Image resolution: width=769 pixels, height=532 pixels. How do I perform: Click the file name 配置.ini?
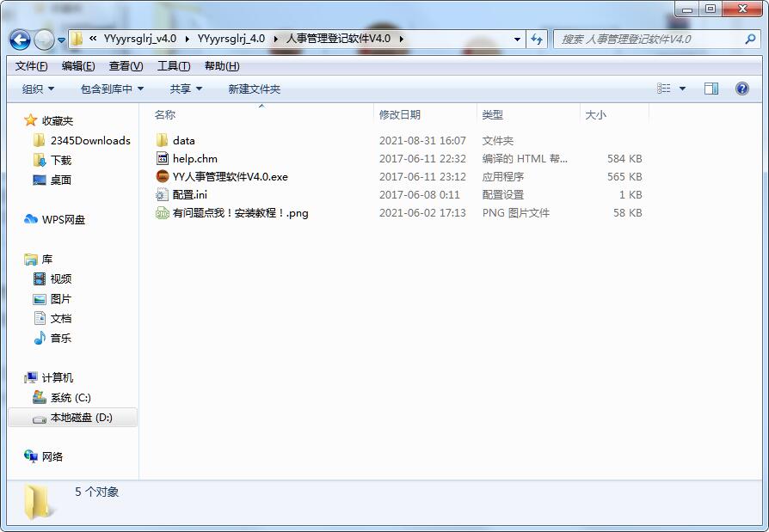coord(189,195)
